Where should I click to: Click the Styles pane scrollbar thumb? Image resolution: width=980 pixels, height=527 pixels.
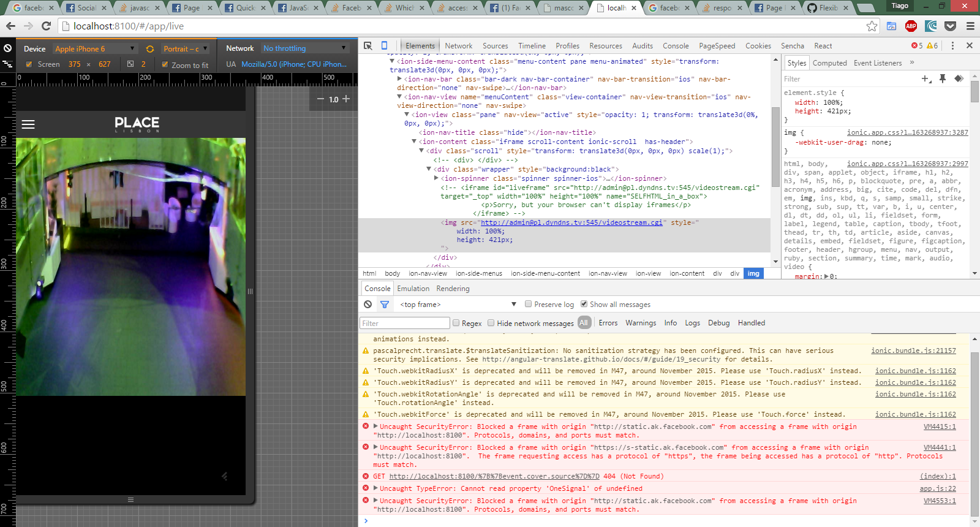pos(974,91)
